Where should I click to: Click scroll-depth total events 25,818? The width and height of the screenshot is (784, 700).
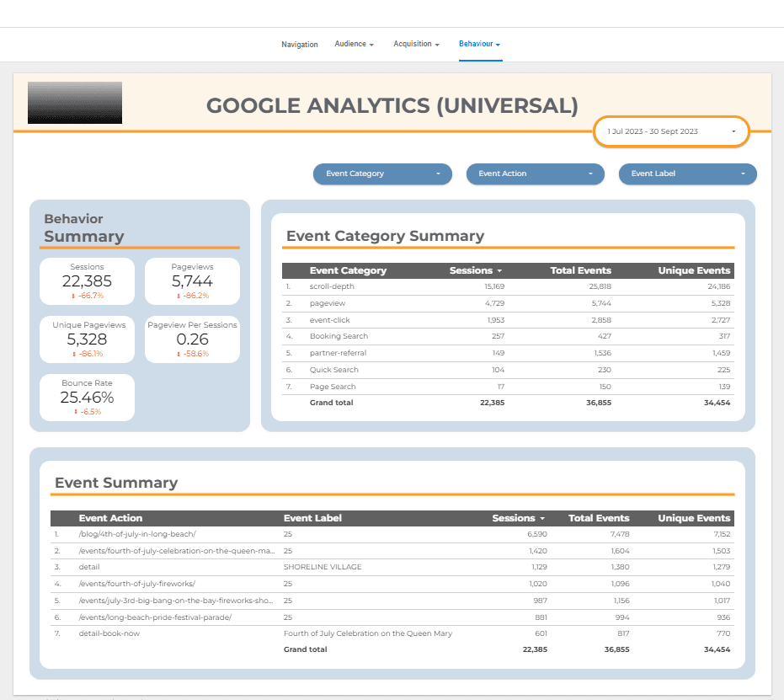(600, 286)
